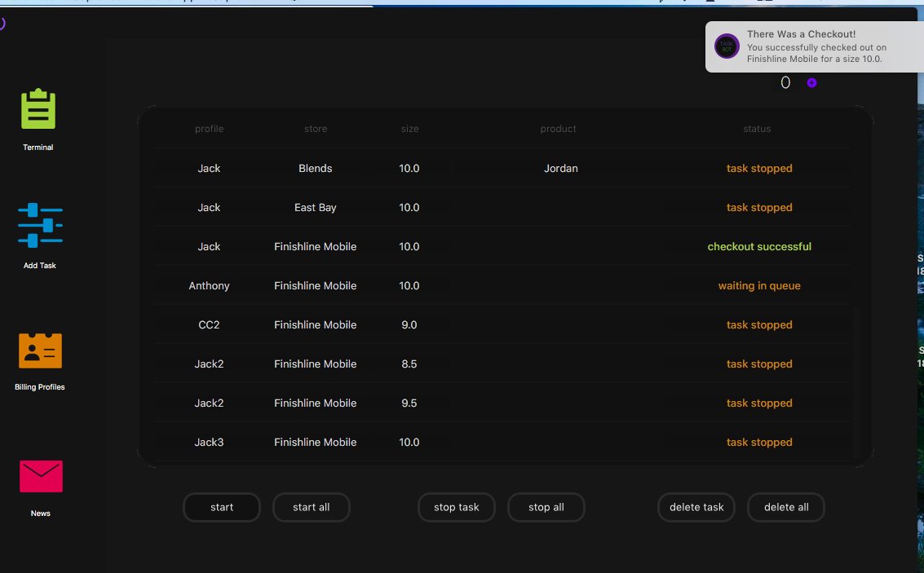Click the start all button
Viewport: 924px width, 573px height.
click(x=312, y=507)
